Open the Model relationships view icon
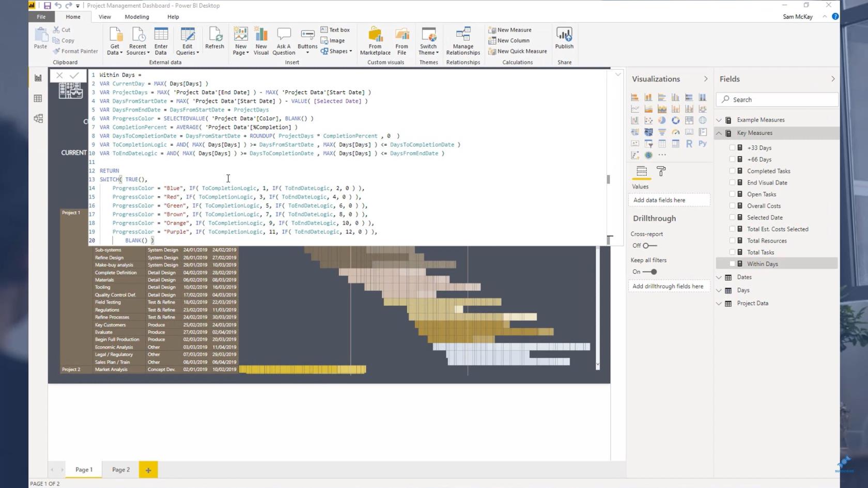 pyautogui.click(x=38, y=118)
